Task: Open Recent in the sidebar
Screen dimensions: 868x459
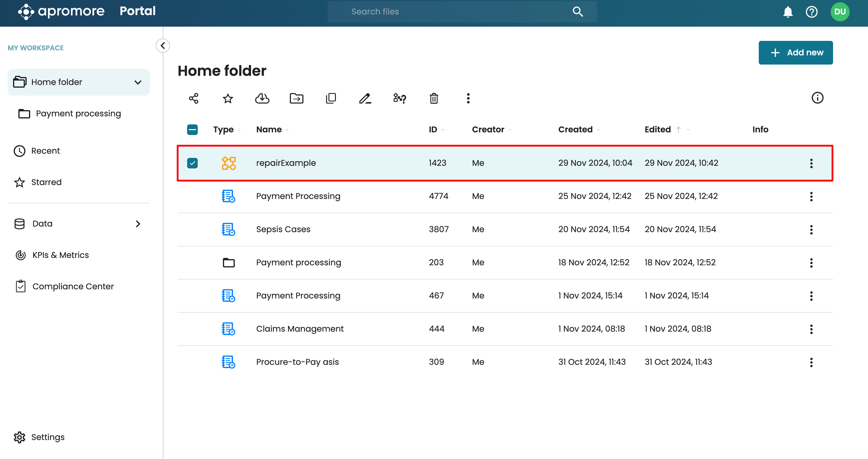Action: coord(46,151)
